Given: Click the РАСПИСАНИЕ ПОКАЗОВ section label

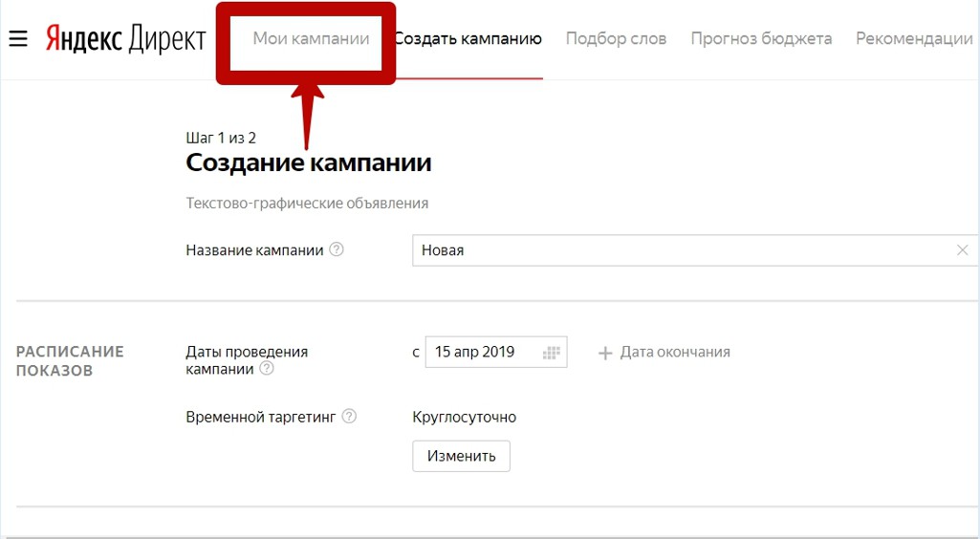Looking at the screenshot, I should (70, 361).
